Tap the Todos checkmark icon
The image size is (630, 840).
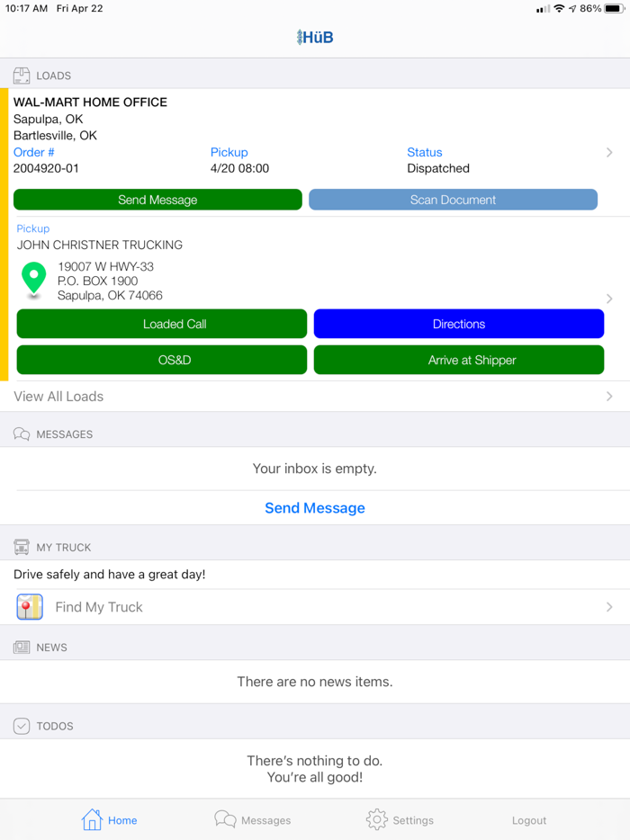tap(22, 726)
